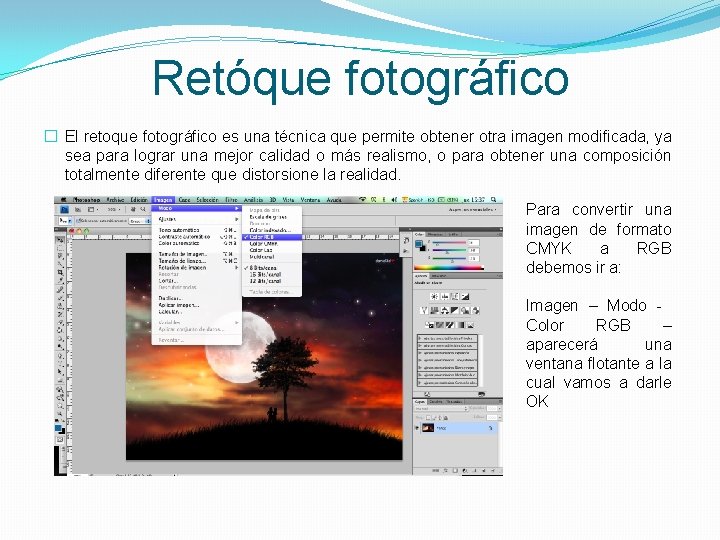
Task: Open the Archivo menu
Action: coord(115,200)
